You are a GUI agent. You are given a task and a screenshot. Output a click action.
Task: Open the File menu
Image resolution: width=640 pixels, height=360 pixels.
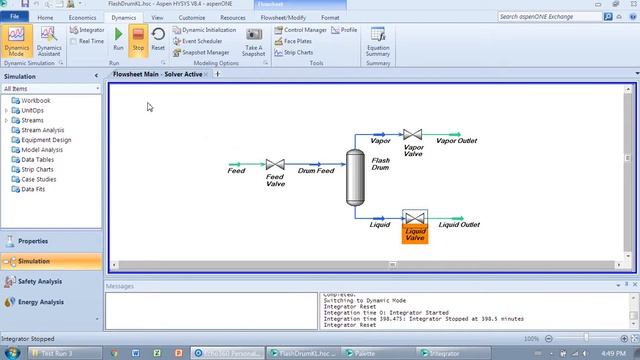pos(15,17)
